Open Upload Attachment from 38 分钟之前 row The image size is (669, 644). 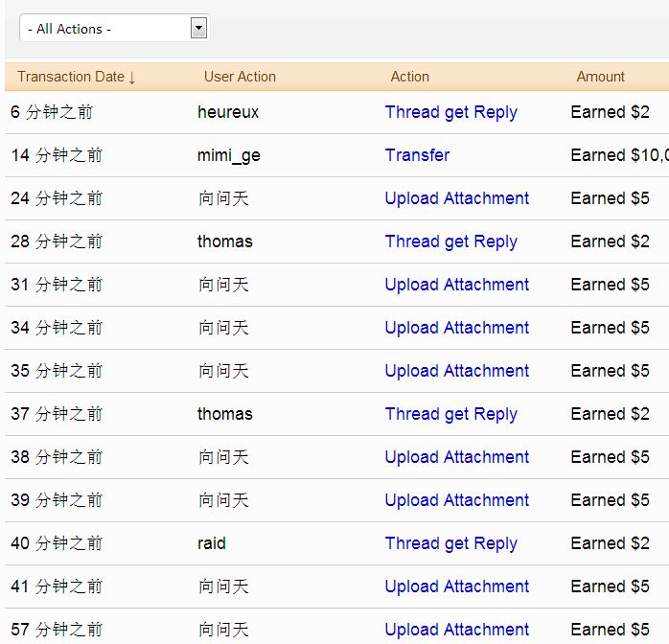(x=456, y=457)
